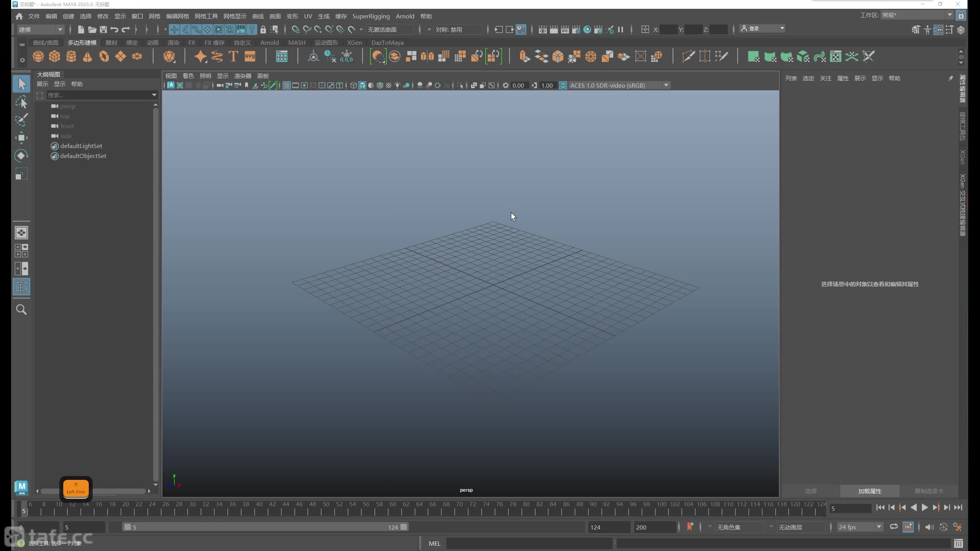Click the 加载属性 button
This screenshot has height=551, width=980.
[870, 491]
